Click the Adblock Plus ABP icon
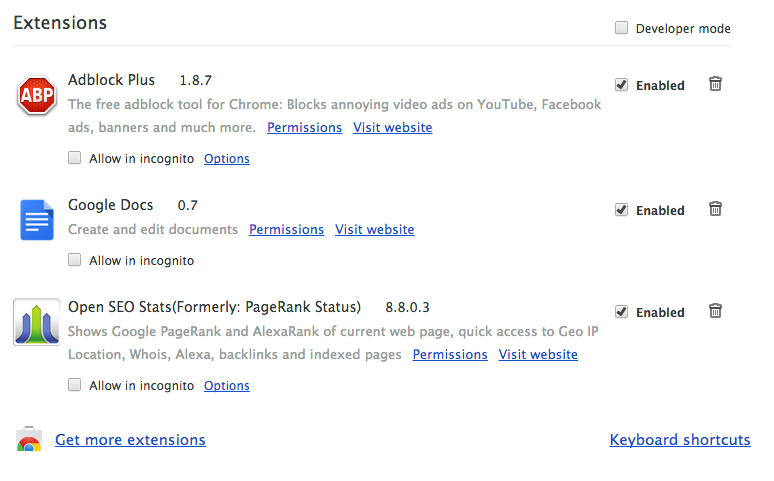774x481 pixels. pyautogui.click(x=37, y=97)
